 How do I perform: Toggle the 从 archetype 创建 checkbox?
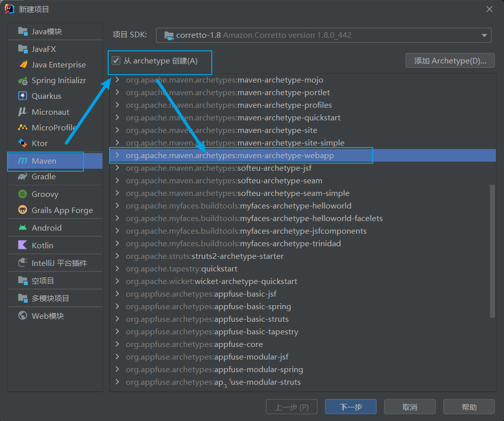point(116,60)
